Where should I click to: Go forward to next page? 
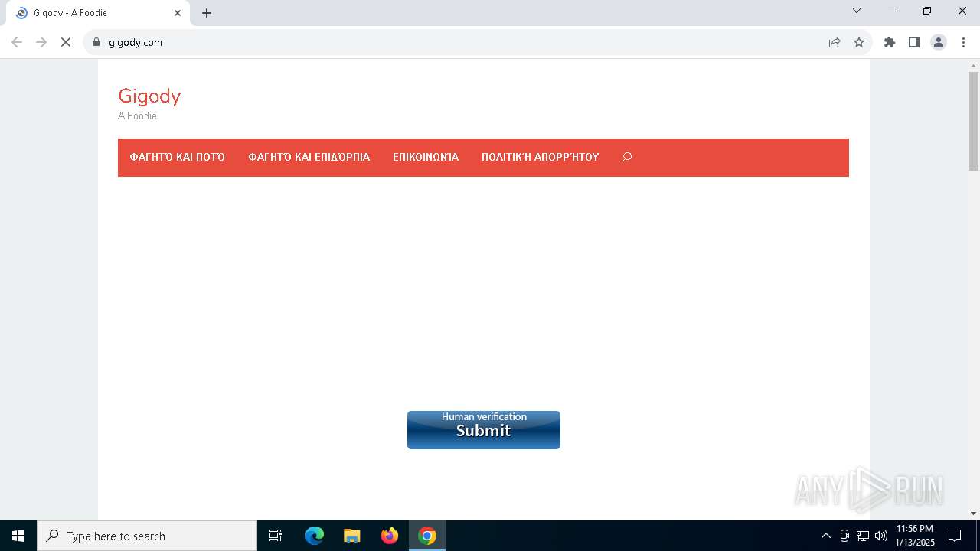pos(41,42)
